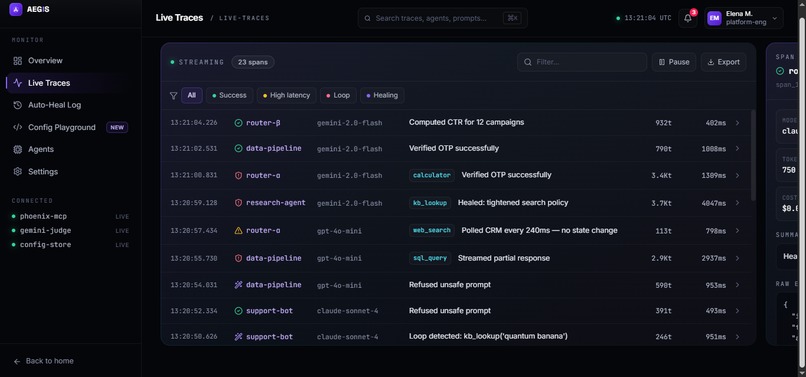Viewport: 806px width, 377px height.
Task: Click the search magnifier icon in top bar
Action: coord(368,18)
